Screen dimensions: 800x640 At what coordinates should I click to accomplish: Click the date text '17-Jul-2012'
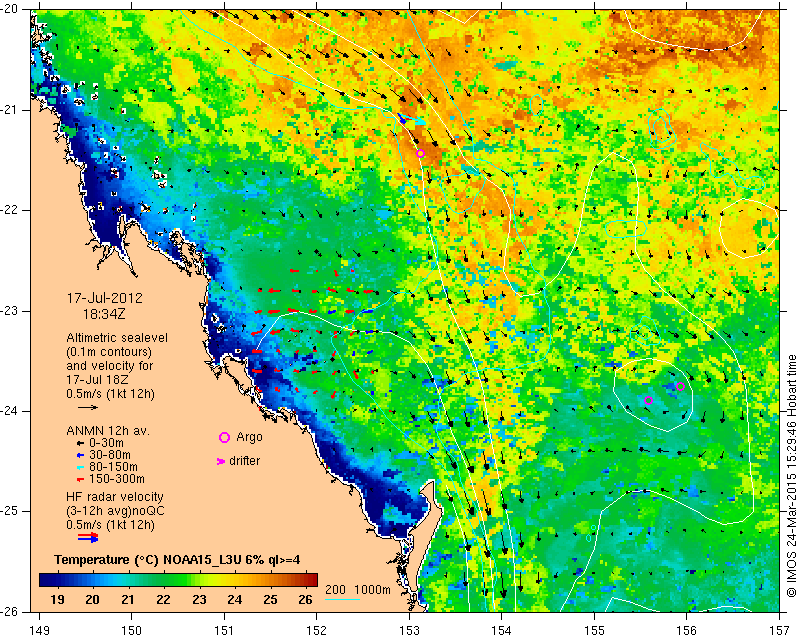click(x=105, y=298)
